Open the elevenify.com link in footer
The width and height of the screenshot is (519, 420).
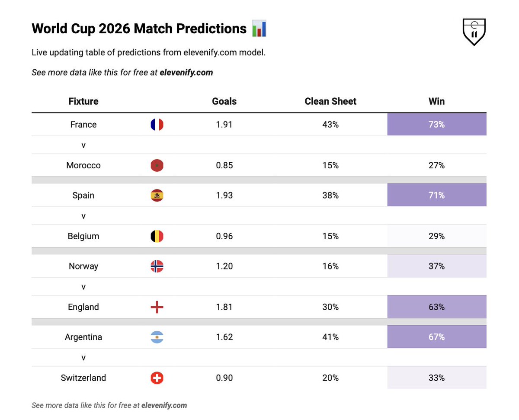tap(164, 405)
